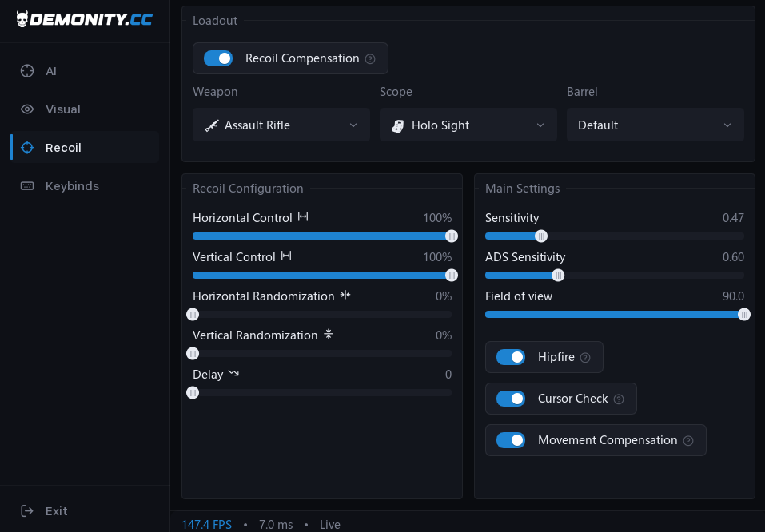Toggle the Movement Compensation switch

click(x=511, y=440)
